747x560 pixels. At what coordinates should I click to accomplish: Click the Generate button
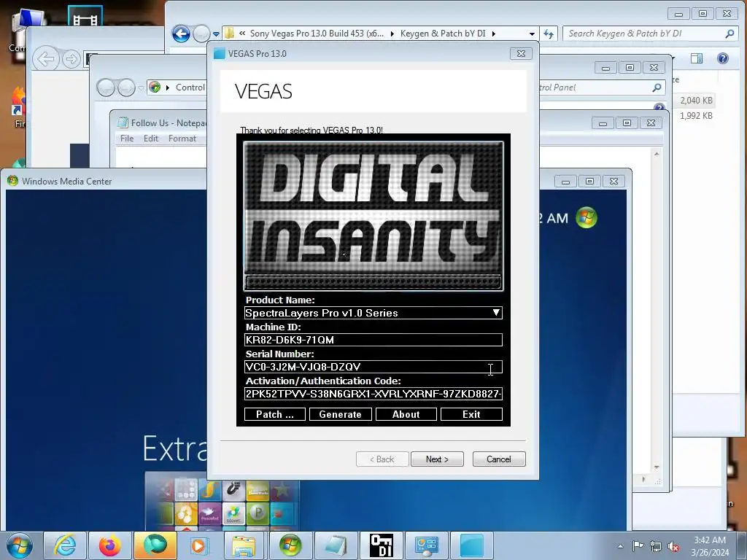340,414
